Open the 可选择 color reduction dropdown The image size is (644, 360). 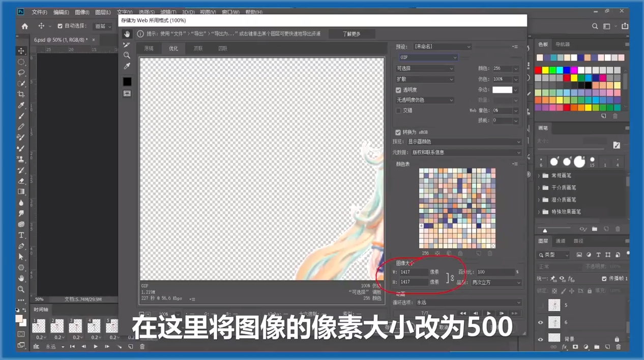pos(425,68)
